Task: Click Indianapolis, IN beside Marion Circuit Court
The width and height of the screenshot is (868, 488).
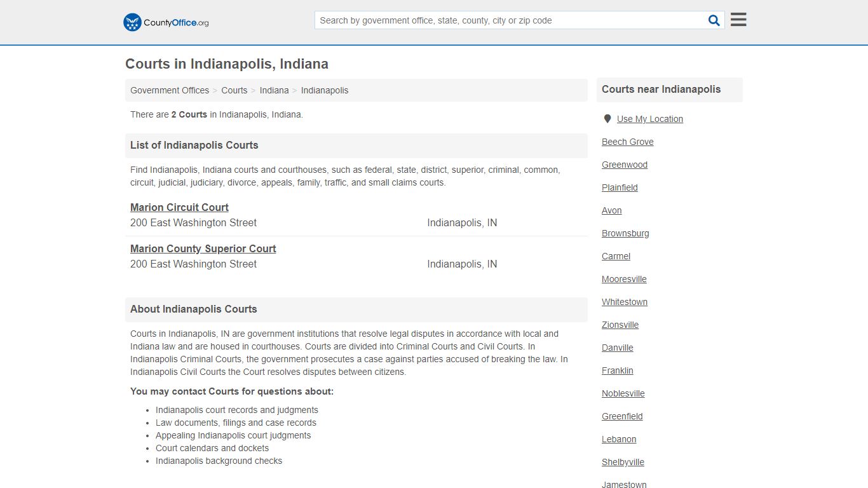Action: [462, 223]
